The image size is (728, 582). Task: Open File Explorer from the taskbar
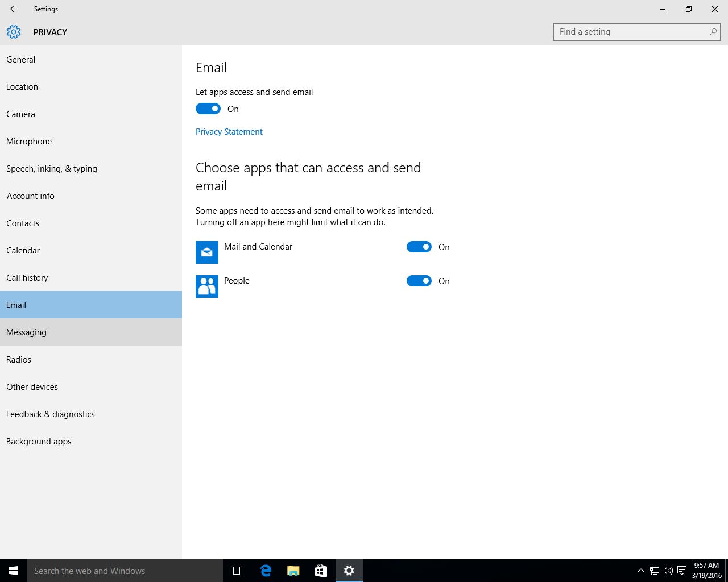click(293, 571)
